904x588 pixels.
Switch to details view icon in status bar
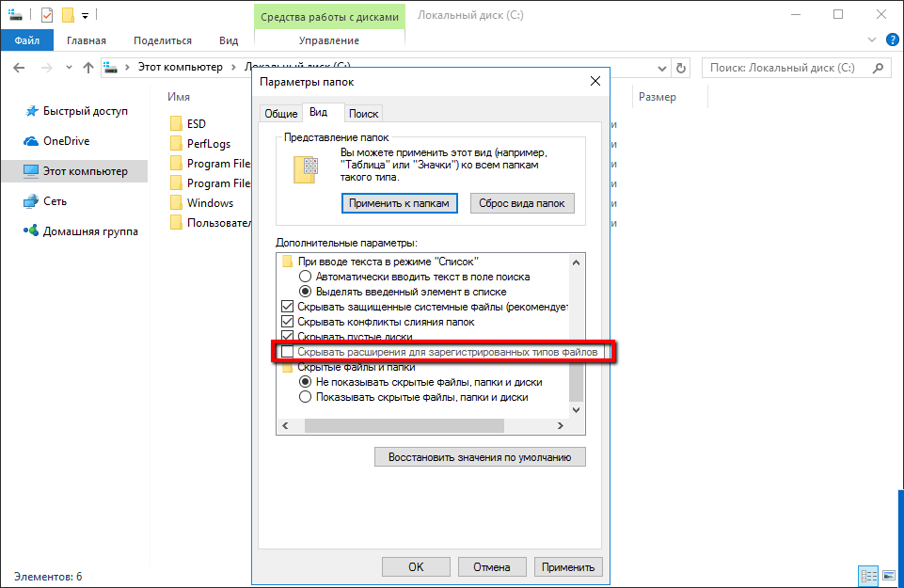(868, 575)
